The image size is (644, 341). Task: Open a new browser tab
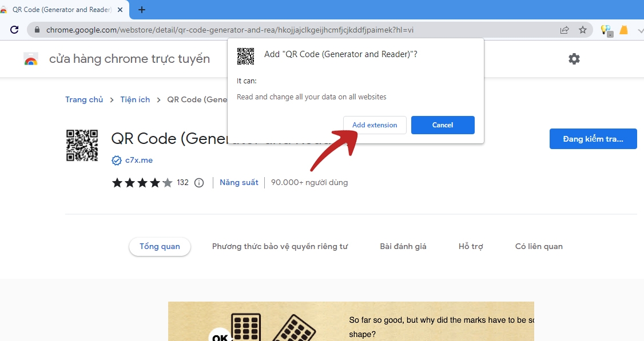(x=142, y=10)
